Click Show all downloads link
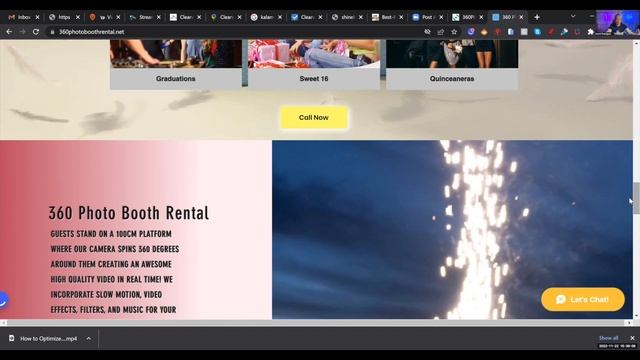Image resolution: width=640 pixels, height=360 pixels. [x=608, y=338]
